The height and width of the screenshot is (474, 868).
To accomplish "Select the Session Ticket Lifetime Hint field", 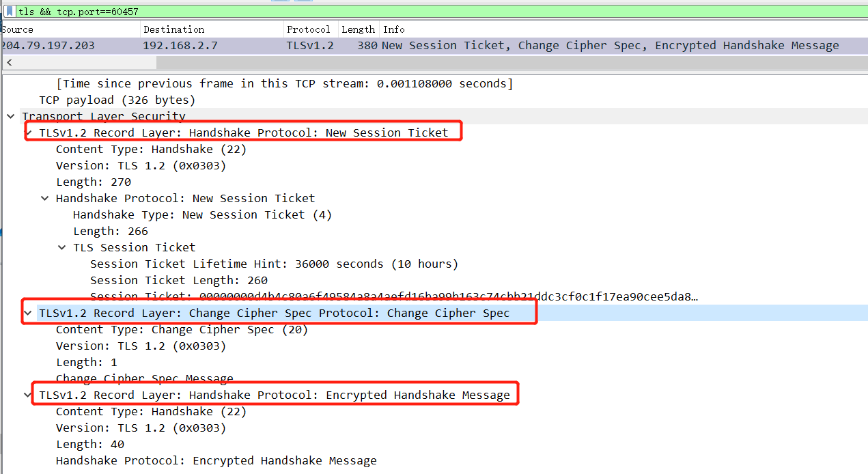I will [273, 264].
